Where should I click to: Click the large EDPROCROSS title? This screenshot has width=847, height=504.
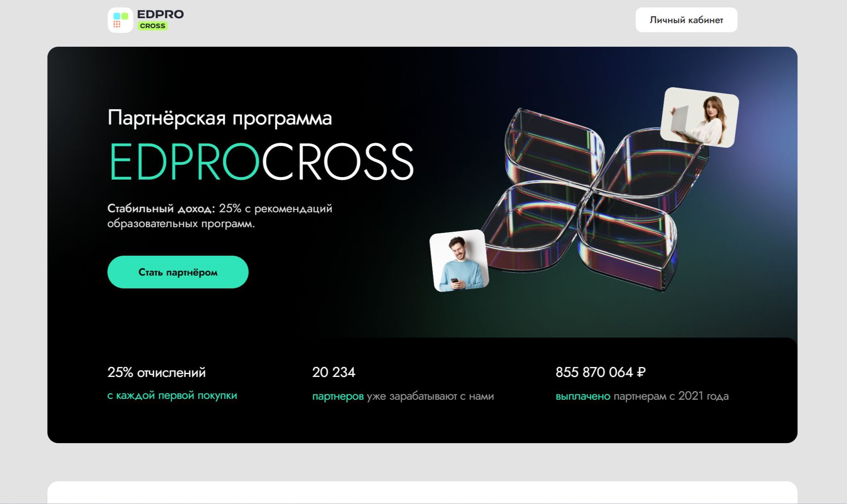(261, 161)
